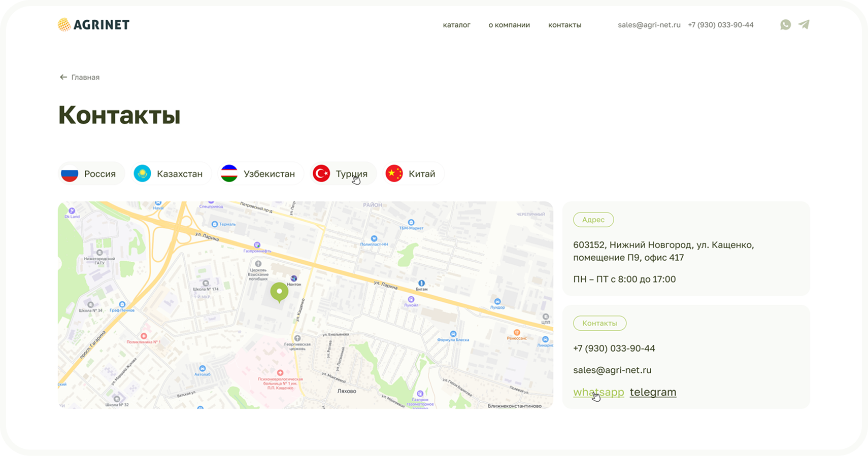Click the Газпромнефть marker on the map

(257, 245)
